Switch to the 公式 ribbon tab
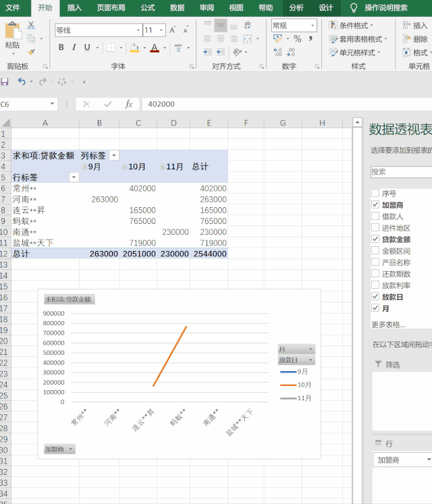 pos(148,7)
